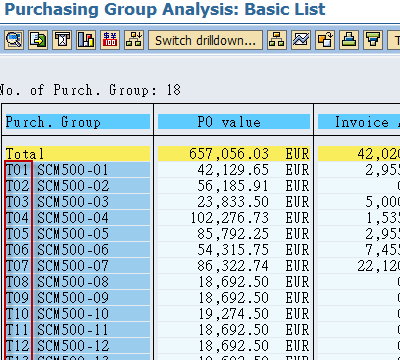Select purchasing group name SCM500-08

[x=73, y=282]
